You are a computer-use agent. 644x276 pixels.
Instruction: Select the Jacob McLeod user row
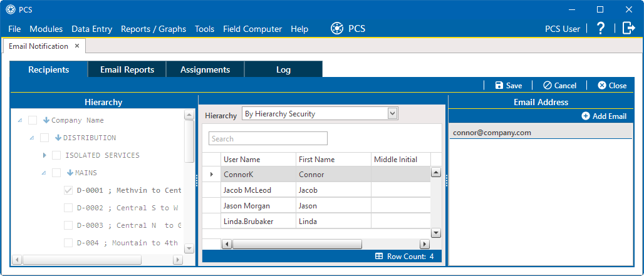coord(316,190)
